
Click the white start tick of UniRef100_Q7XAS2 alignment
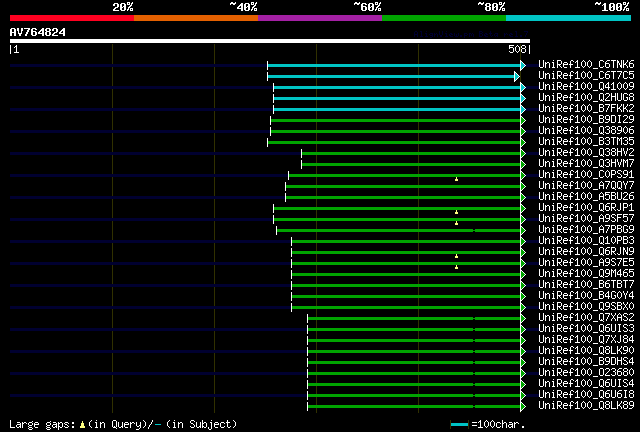click(x=308, y=318)
